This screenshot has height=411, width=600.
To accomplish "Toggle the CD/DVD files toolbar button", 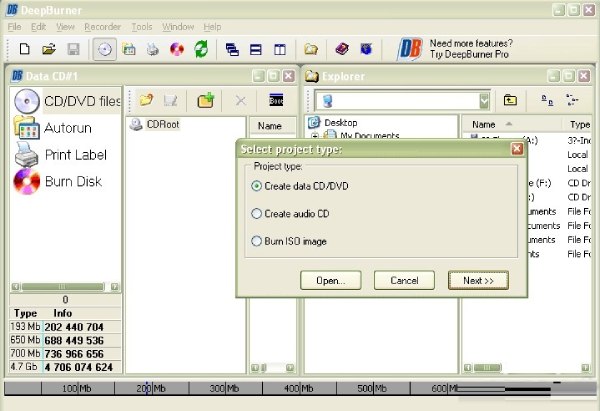I will click(104, 49).
